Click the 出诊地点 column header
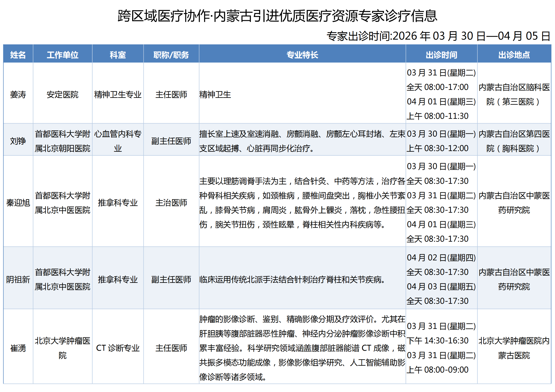 point(514,55)
